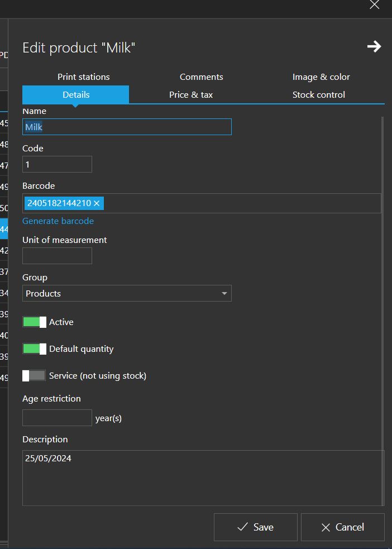The image size is (392, 549).
Task: Switch to the Print stations tab
Action: coord(84,77)
